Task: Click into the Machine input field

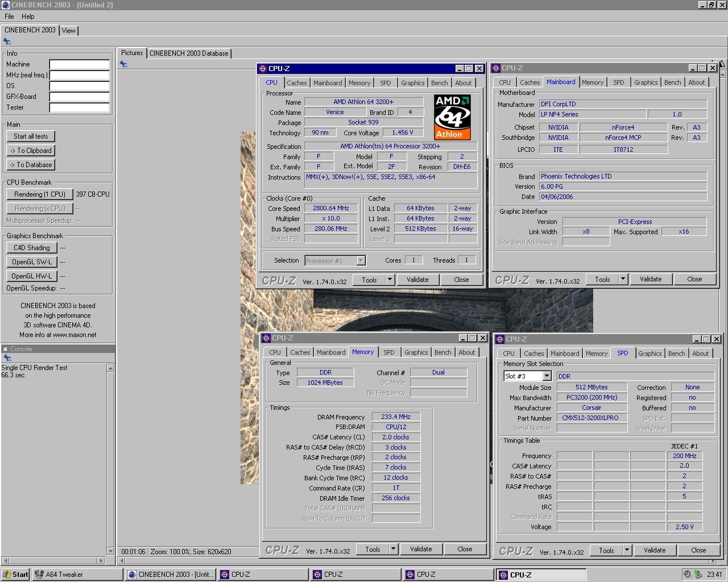Action: coord(79,64)
